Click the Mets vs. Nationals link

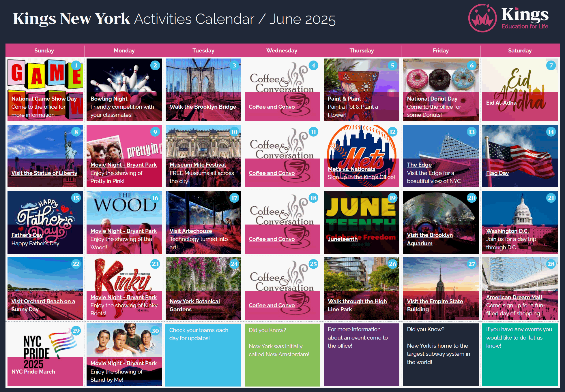(x=351, y=169)
